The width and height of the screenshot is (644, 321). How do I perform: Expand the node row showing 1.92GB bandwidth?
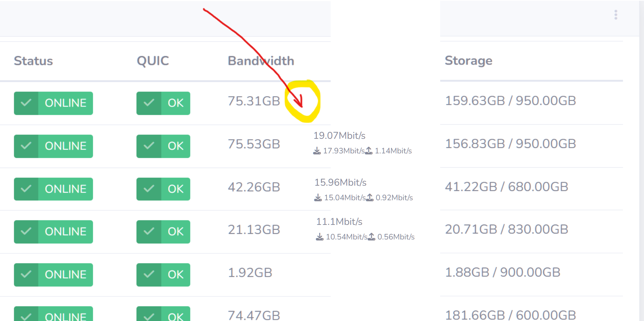click(251, 273)
